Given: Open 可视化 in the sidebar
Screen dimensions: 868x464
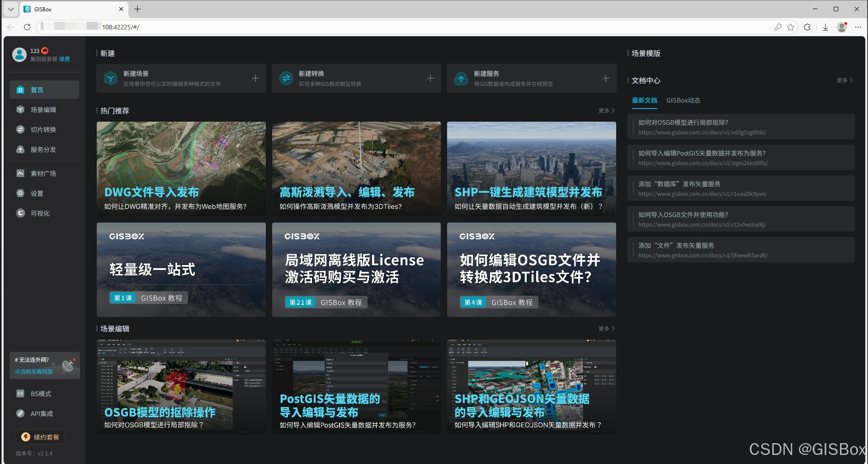Looking at the screenshot, I should click(x=44, y=213).
